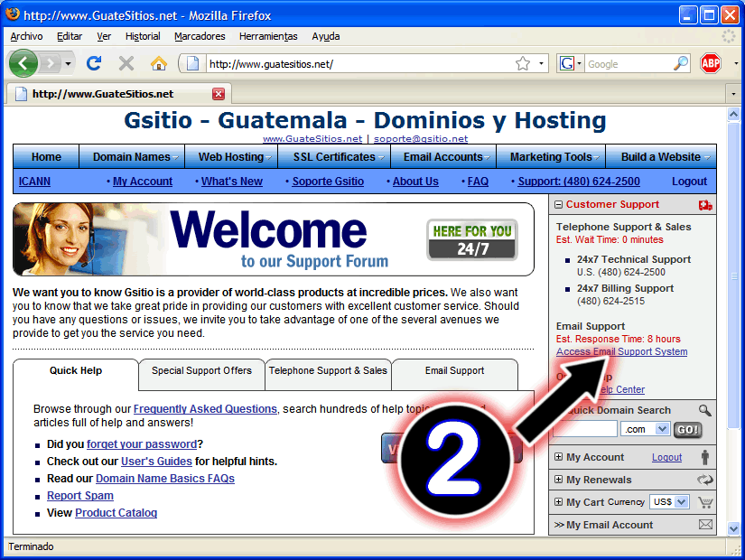
Task: Open the Google search engine selector
Action: (571, 63)
